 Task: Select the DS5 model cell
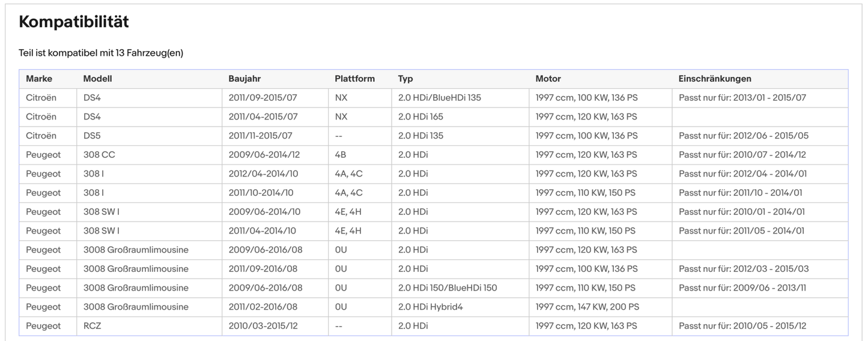point(92,136)
